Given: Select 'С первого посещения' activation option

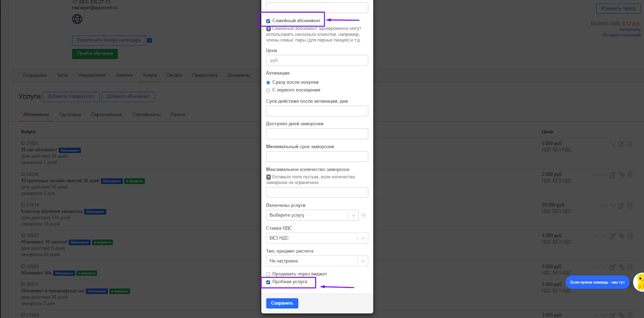Looking at the screenshot, I should [268, 90].
